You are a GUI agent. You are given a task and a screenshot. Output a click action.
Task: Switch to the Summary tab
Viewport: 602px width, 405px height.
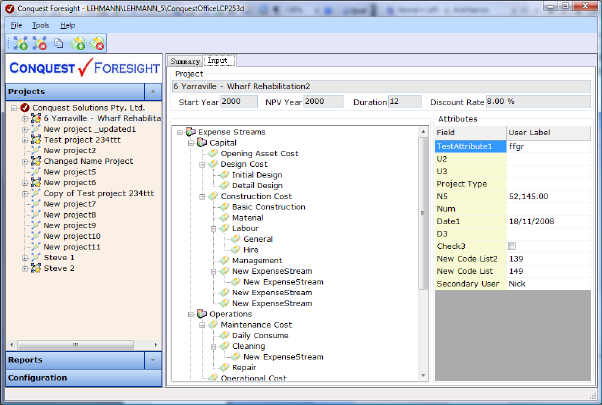pyautogui.click(x=185, y=61)
